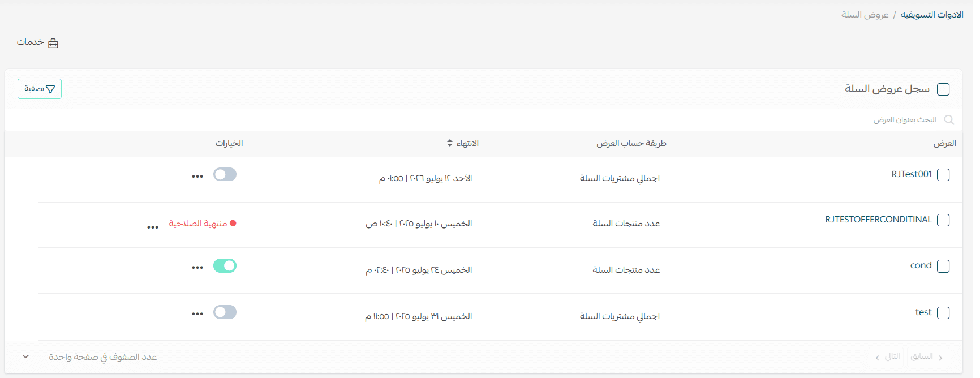Viewport: 980px width, 378px height.
Task: Open the تصفية filter button
Action: coord(40,89)
